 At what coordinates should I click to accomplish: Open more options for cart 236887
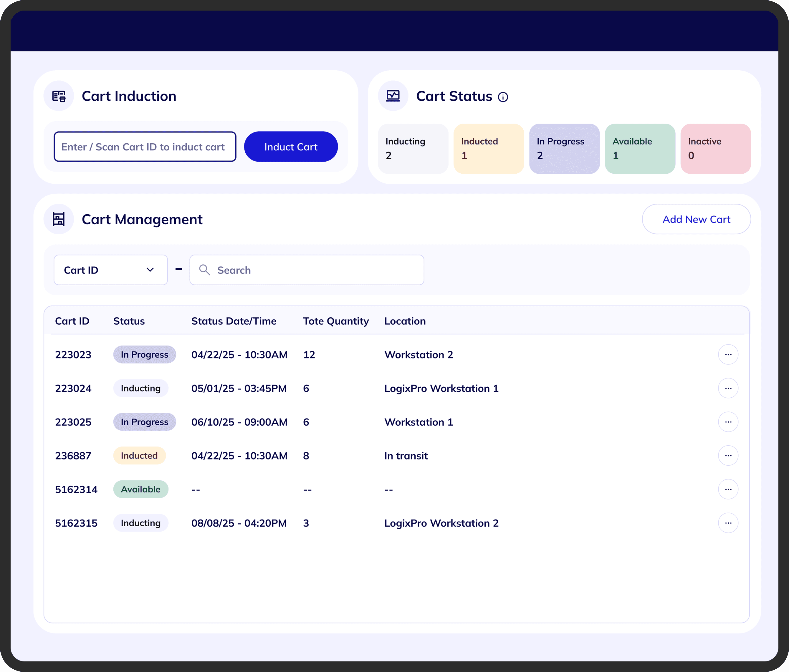point(728,455)
